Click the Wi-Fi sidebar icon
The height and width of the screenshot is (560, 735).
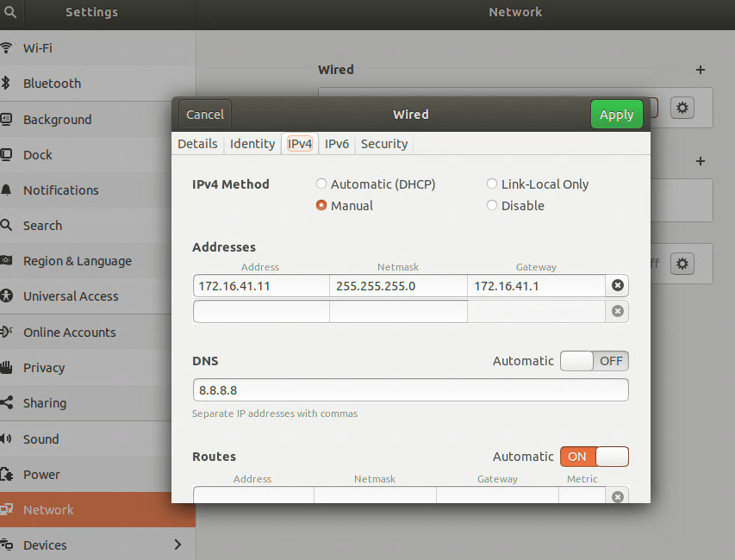(7, 48)
